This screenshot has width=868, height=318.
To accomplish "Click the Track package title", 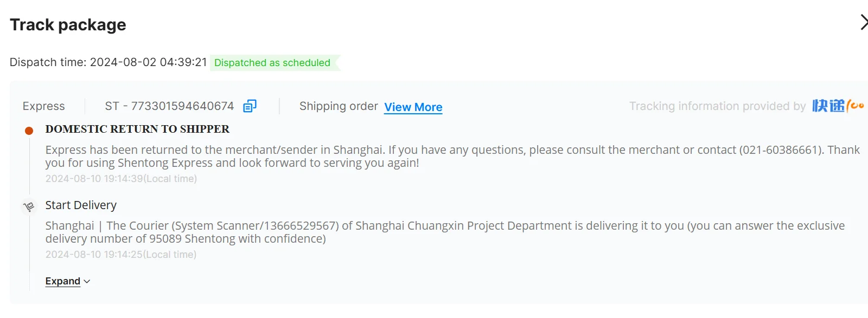I will [x=68, y=25].
